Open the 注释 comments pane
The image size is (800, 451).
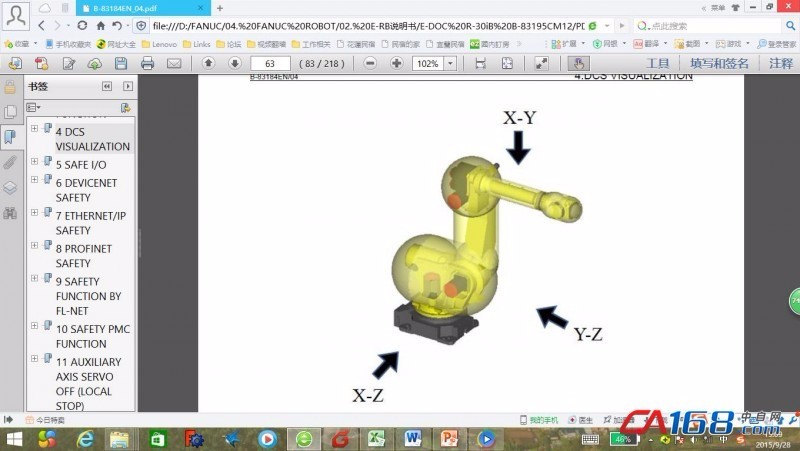(x=781, y=63)
